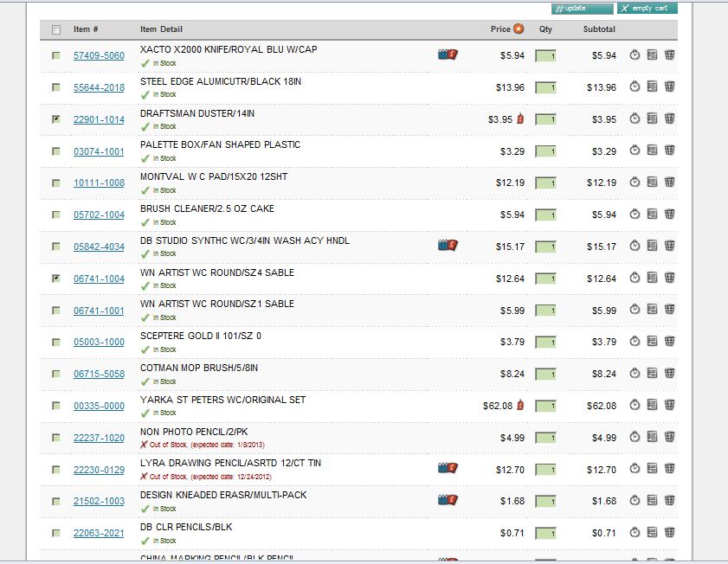Screen dimensions: 728x564
Task: Click the trash icon for DESIGN KNEADED ERASR
Action: point(669,500)
